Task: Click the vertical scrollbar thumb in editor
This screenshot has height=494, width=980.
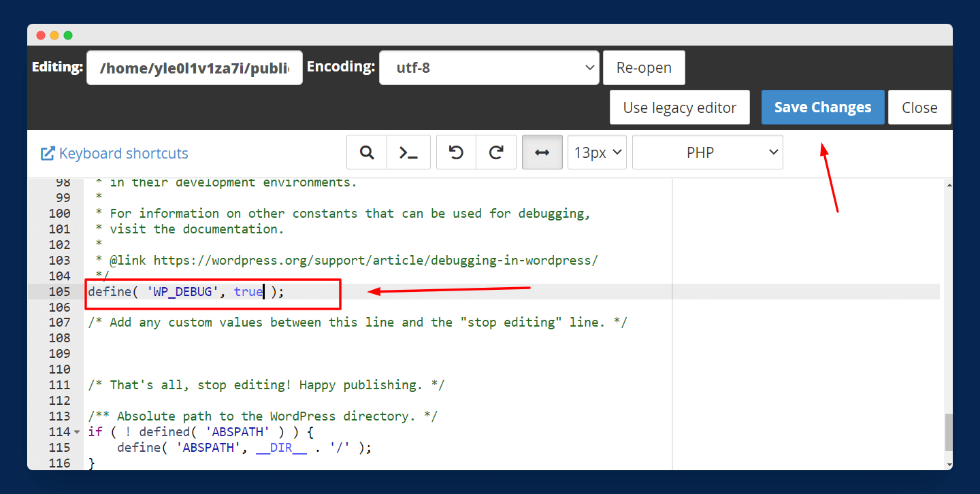Action: 948,432
